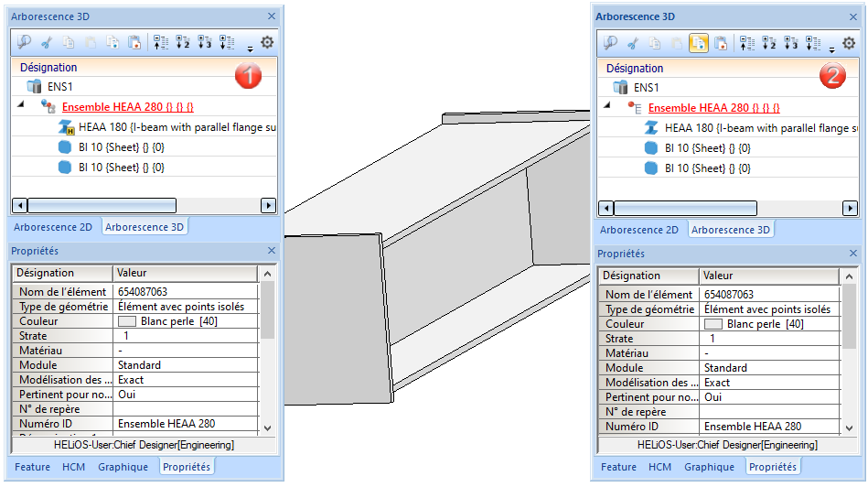
Task: Open Feature tab in right panel
Action: coord(619,467)
